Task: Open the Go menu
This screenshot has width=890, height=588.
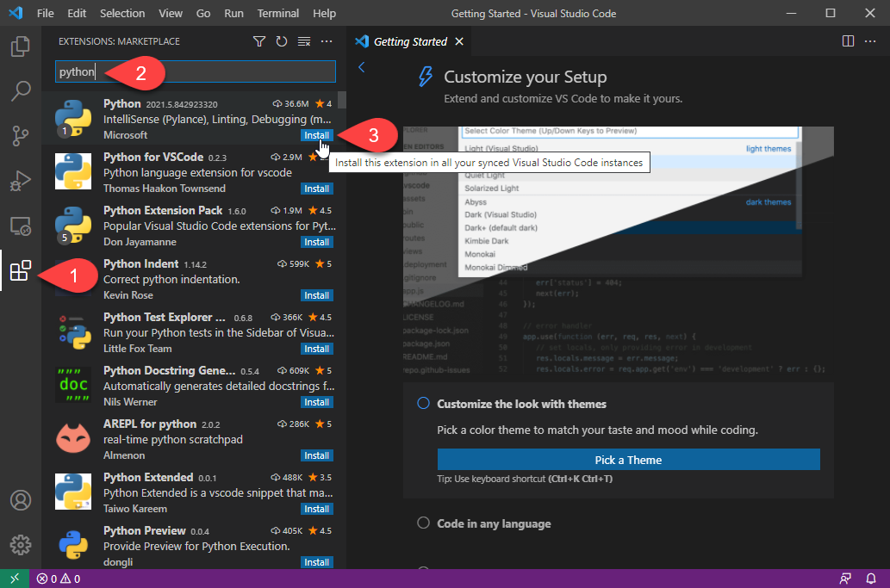Action: [x=203, y=13]
